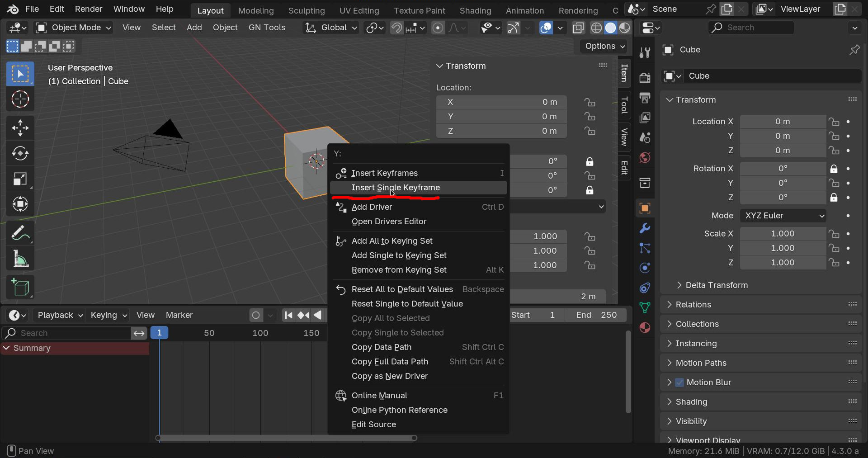The height and width of the screenshot is (458, 868).
Task: Open the Output properties printer icon
Action: click(x=645, y=98)
